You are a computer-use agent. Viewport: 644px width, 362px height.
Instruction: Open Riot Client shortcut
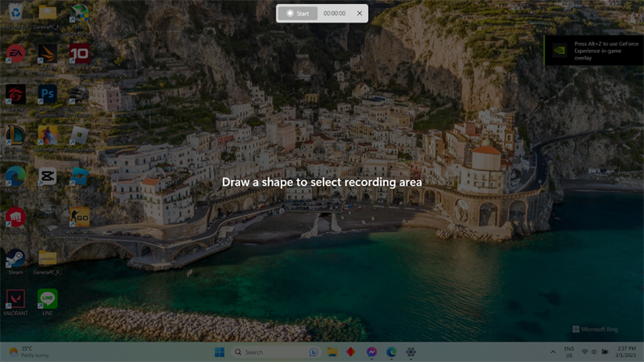15,220
